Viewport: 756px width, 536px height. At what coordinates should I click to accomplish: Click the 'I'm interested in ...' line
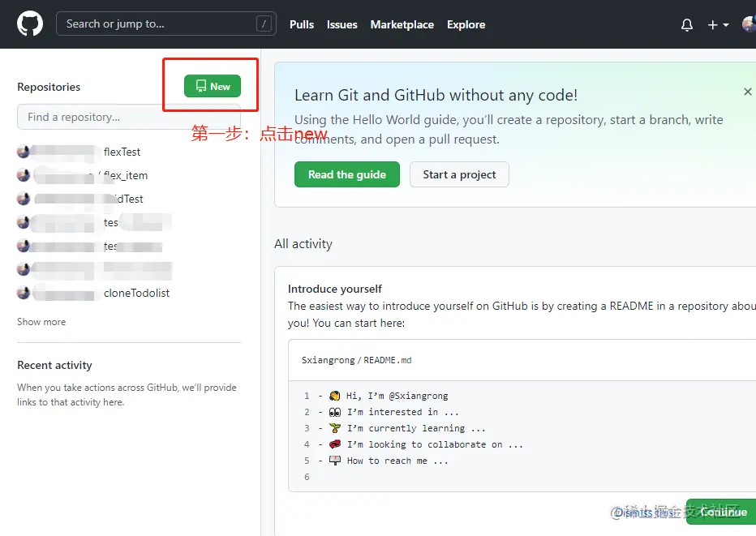[402, 412]
